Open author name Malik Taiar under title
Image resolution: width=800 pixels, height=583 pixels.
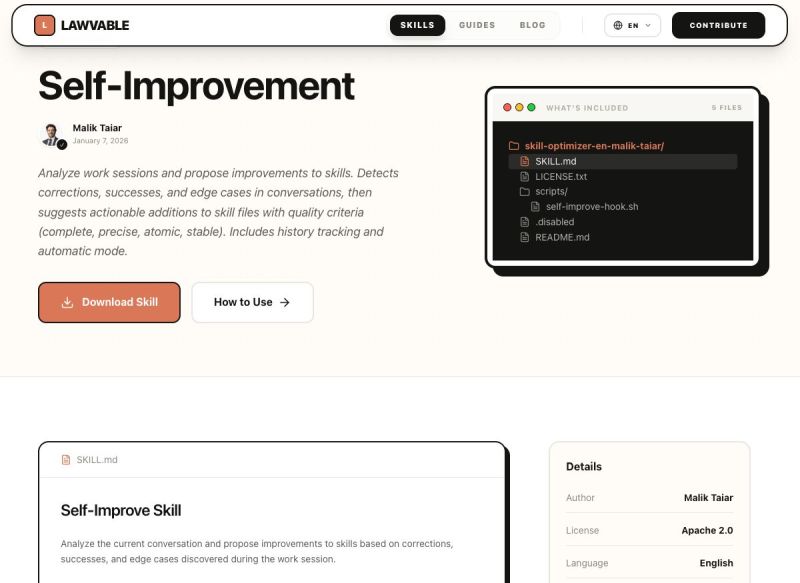pos(97,128)
